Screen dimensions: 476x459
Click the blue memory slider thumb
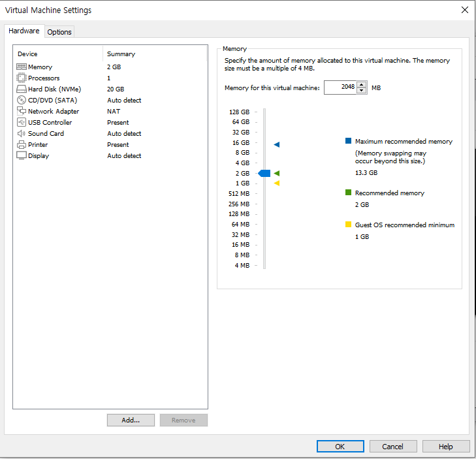tap(264, 173)
